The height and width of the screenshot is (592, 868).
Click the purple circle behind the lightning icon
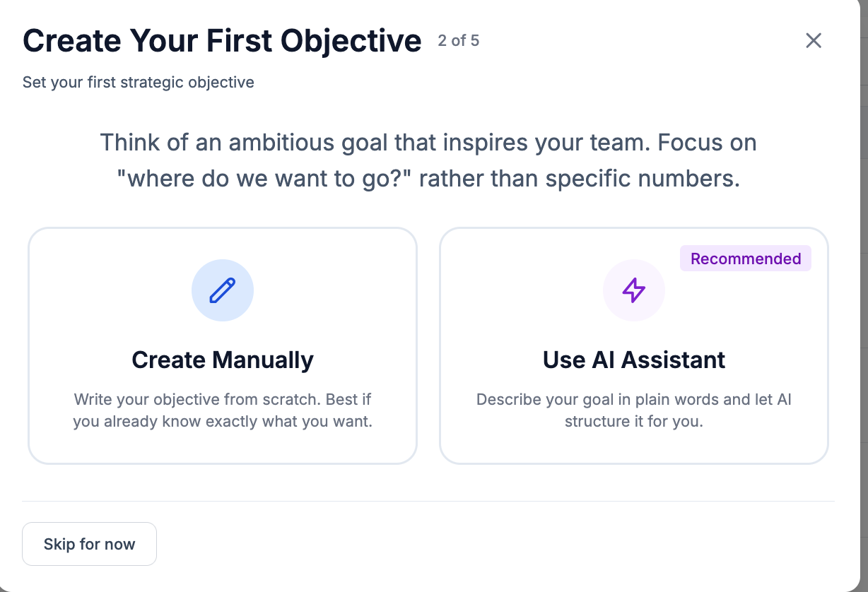[634, 290]
